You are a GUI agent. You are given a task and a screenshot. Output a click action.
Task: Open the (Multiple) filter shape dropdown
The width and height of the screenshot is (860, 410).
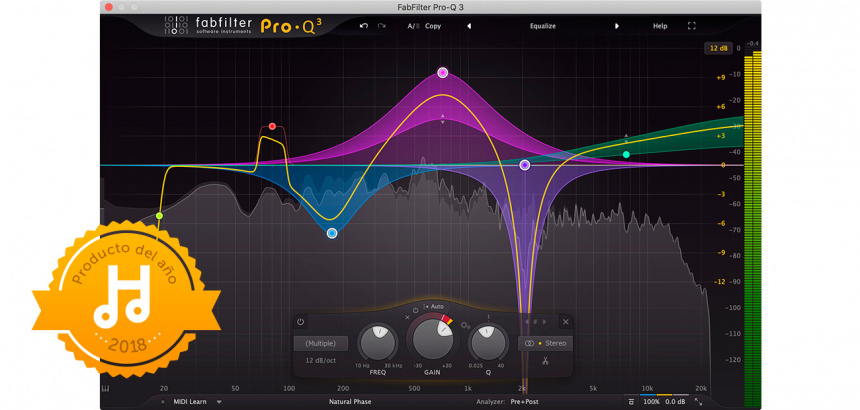point(321,344)
